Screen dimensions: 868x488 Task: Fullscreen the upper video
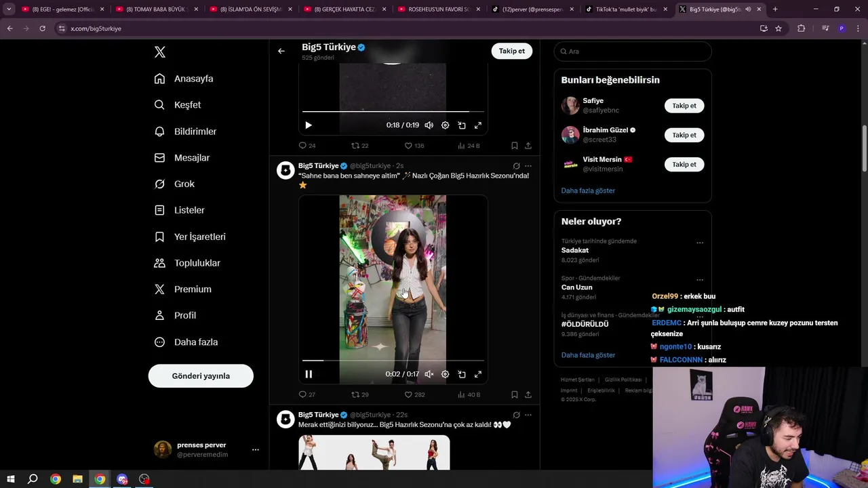(478, 125)
